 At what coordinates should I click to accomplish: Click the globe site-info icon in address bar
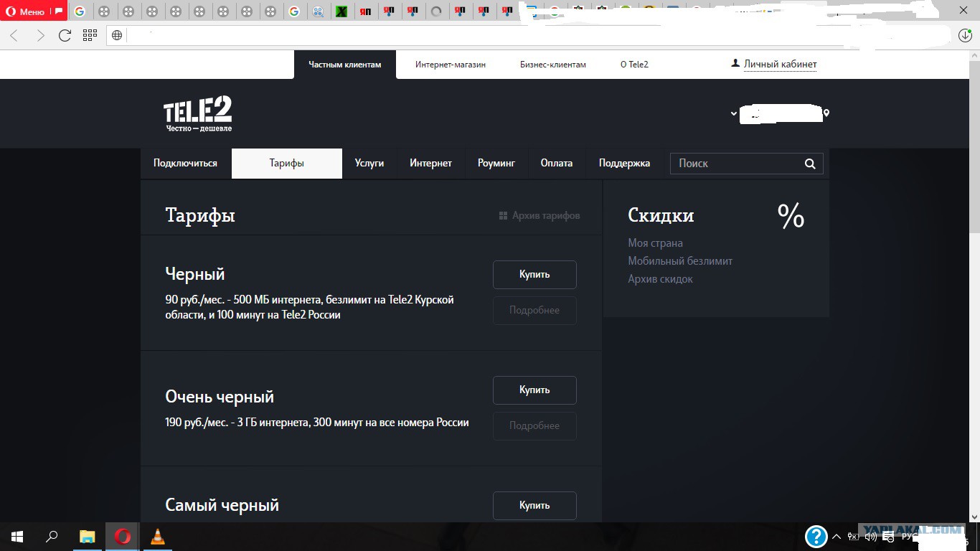point(117,35)
